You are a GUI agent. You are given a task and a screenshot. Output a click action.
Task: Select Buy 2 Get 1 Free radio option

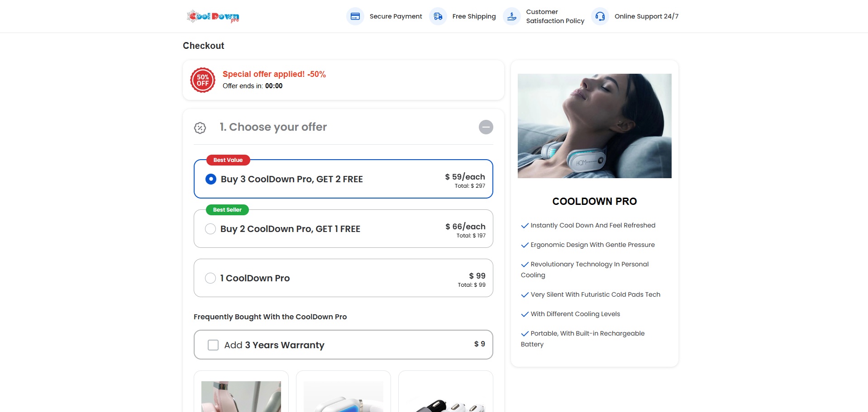coord(210,229)
